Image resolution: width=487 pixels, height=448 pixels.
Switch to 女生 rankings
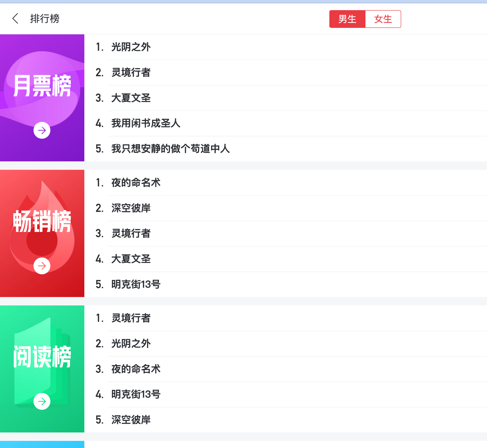pos(383,19)
